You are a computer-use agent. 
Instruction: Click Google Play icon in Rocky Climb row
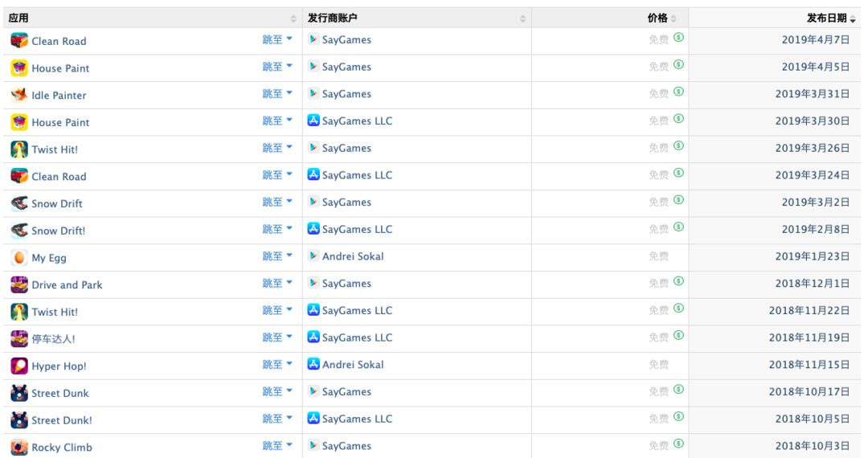pyautogui.click(x=313, y=445)
